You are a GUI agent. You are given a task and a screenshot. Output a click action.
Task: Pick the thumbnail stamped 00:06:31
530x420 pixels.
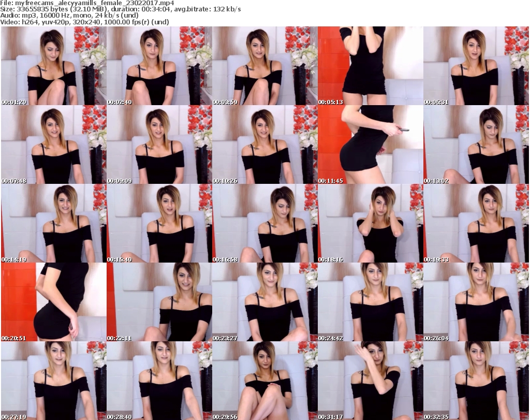(476, 66)
